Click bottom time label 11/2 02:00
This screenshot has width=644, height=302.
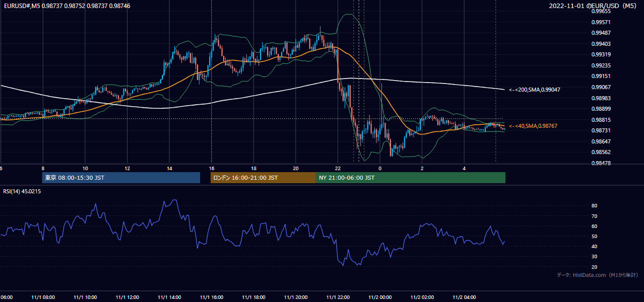coord(422,297)
